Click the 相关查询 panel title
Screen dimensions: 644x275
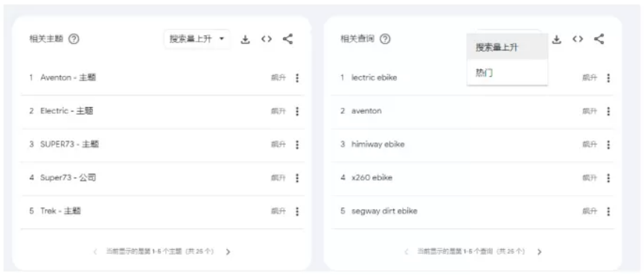pos(357,39)
